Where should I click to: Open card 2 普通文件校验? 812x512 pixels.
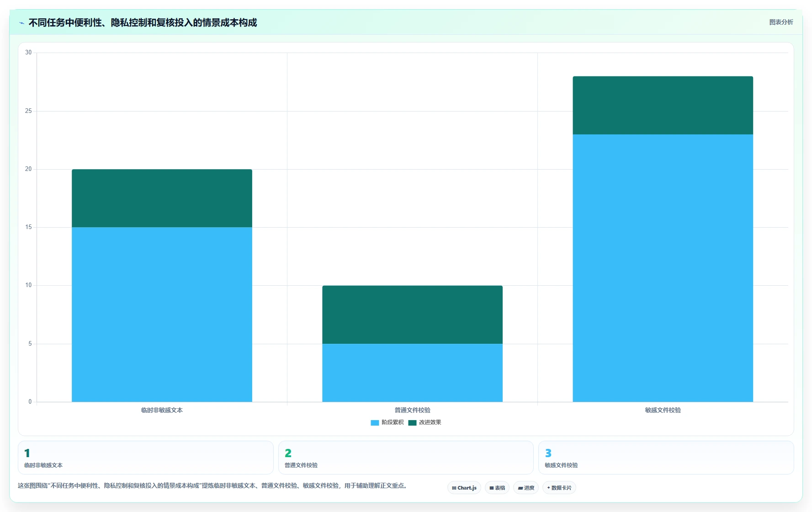(406, 458)
